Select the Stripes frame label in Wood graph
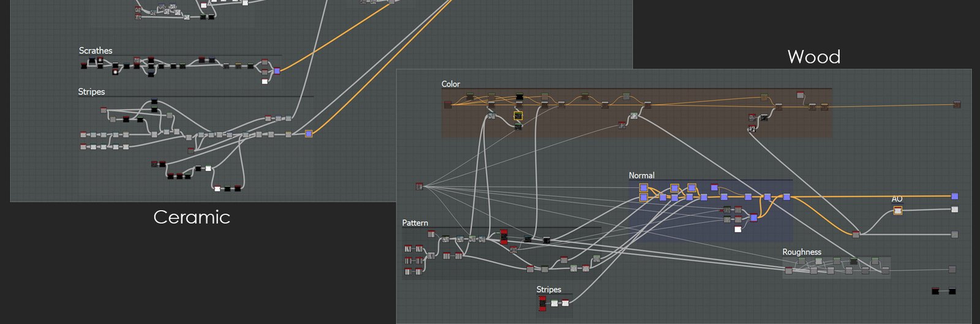 click(x=549, y=289)
